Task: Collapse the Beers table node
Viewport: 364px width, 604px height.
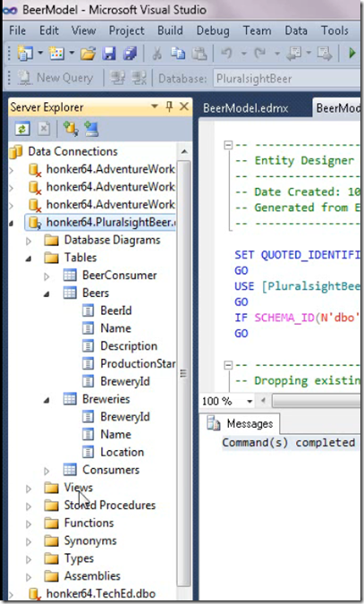Action: 47,294
